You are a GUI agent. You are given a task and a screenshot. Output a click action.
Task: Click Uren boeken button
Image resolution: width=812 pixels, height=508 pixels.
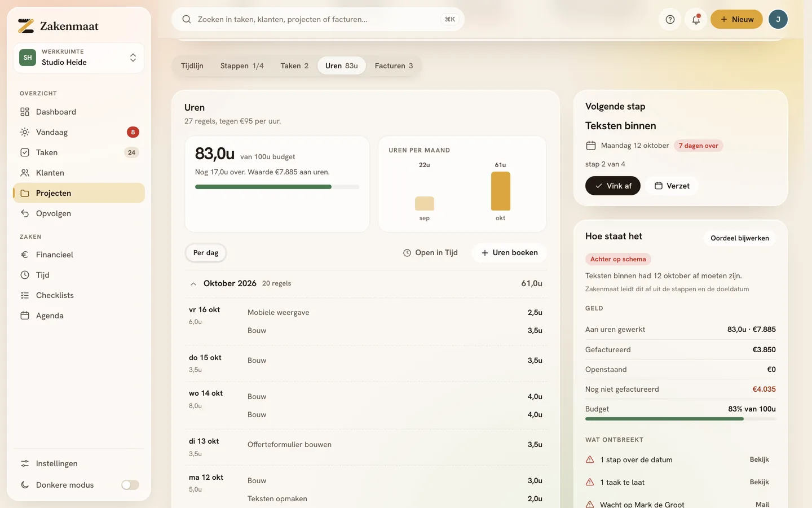(x=509, y=253)
